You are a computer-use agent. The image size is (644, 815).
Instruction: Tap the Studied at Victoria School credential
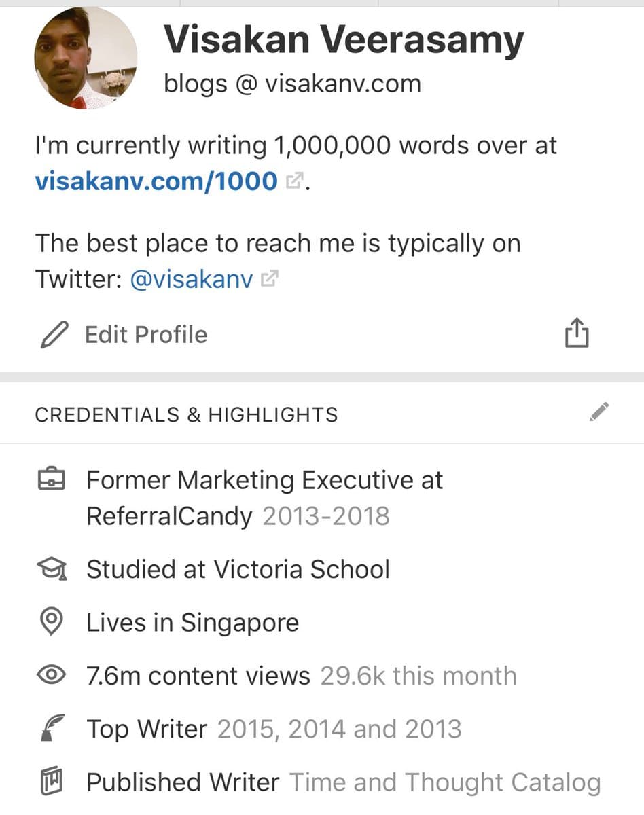(x=238, y=569)
